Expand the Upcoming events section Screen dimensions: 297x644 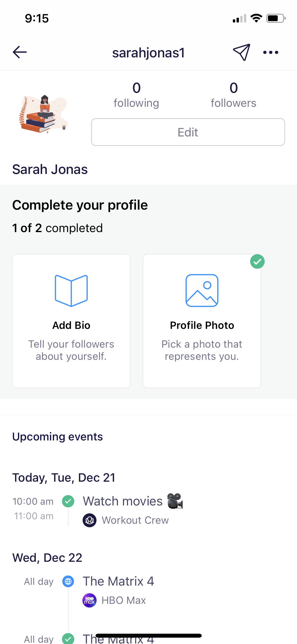[x=58, y=436]
